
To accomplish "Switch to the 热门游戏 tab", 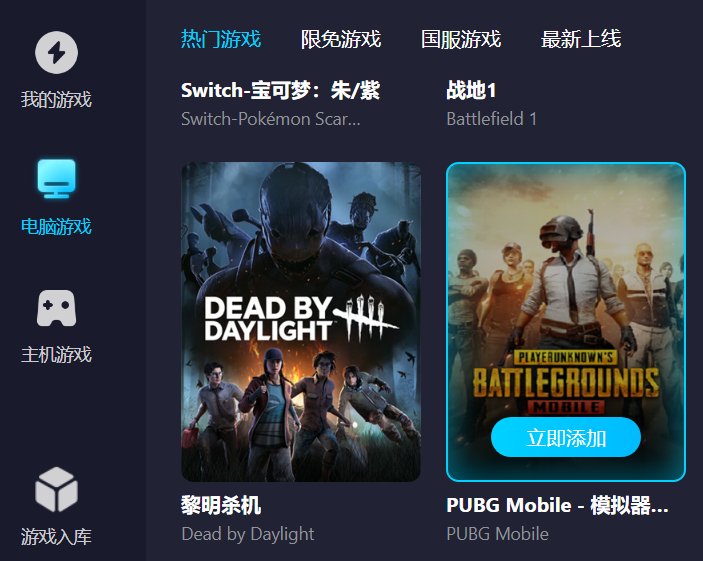I will click(x=221, y=39).
